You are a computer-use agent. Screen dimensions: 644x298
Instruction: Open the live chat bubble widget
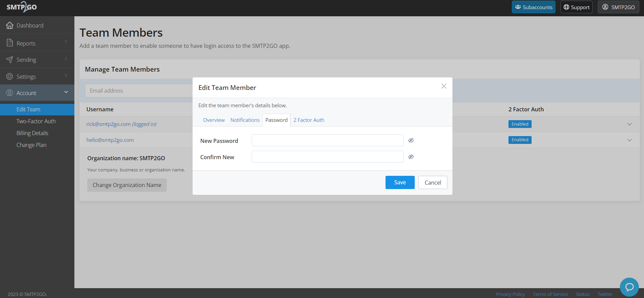(x=629, y=287)
